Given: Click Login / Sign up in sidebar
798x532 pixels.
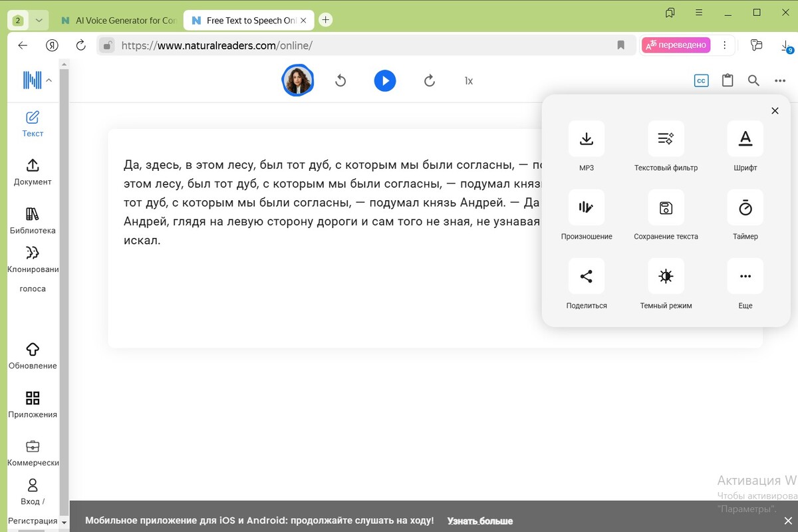Looking at the screenshot, I should [33, 502].
